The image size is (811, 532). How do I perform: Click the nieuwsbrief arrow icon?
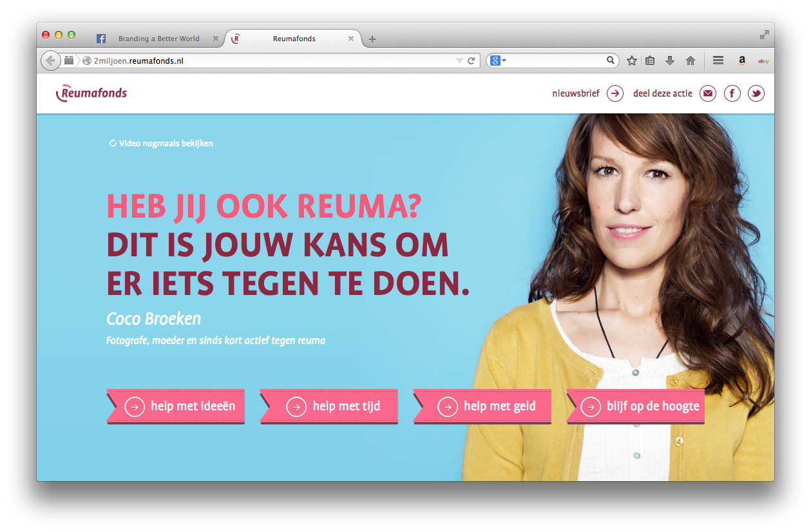click(615, 93)
